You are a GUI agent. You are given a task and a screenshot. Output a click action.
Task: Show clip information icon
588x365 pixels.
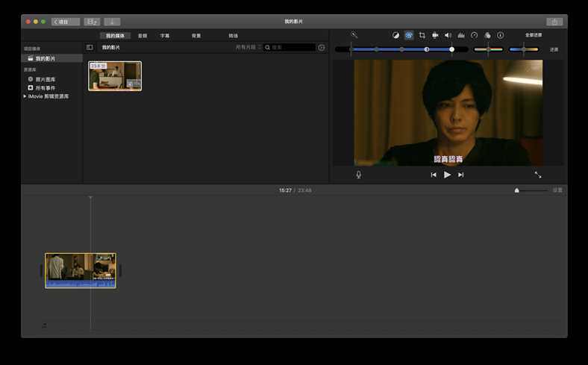[501, 35]
